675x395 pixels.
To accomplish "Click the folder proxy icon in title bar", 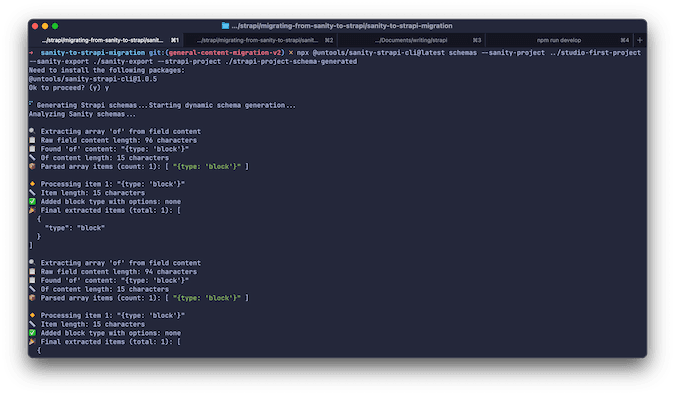I will click(225, 26).
